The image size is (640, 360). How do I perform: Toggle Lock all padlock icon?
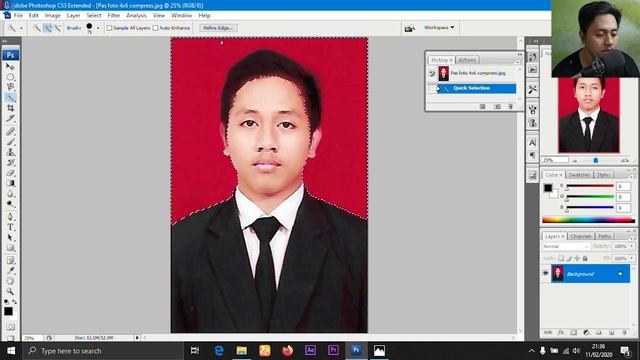[x=585, y=258]
